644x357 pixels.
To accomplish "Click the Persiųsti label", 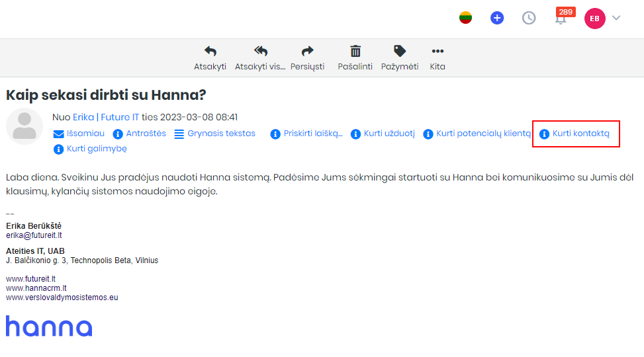I will tap(307, 67).
